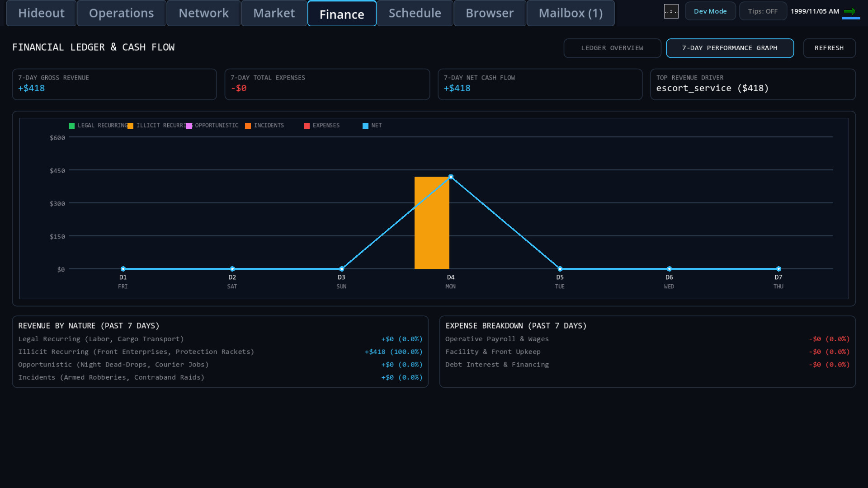Viewport: 868px width, 488px height.
Task: Open the Mailbox (1) tab
Action: (x=571, y=13)
